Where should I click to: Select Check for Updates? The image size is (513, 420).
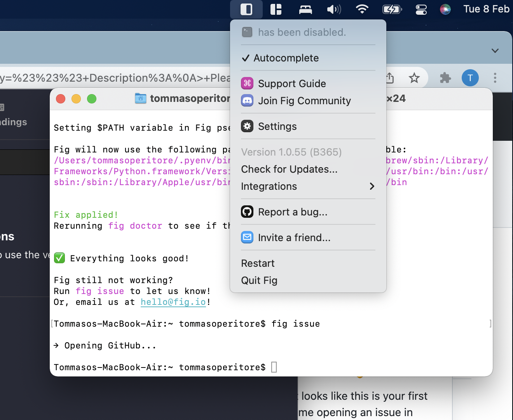point(289,169)
